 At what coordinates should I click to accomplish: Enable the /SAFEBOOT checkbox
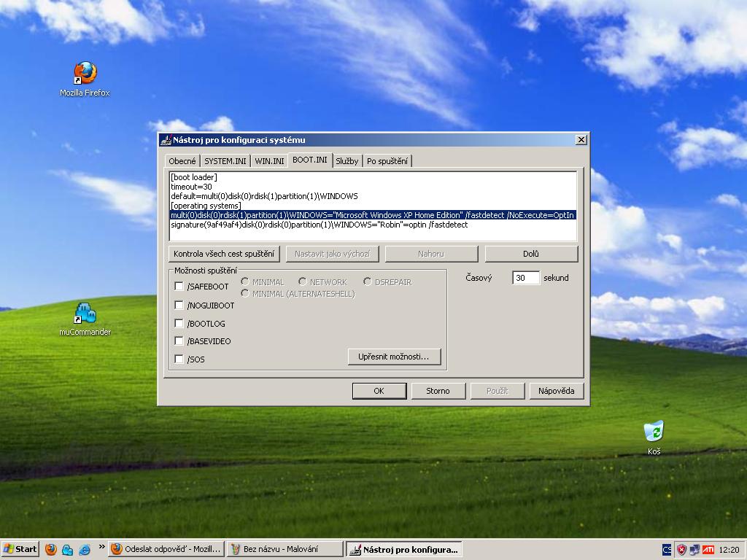(x=179, y=286)
